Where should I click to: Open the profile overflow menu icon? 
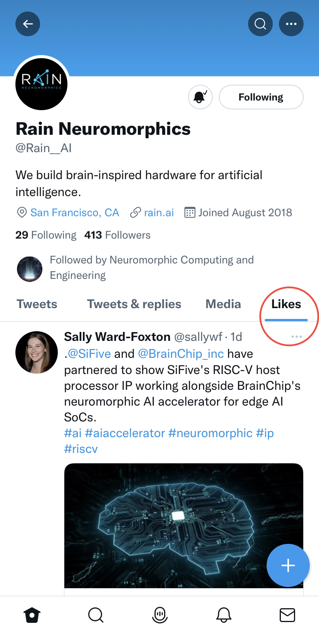[x=291, y=24]
